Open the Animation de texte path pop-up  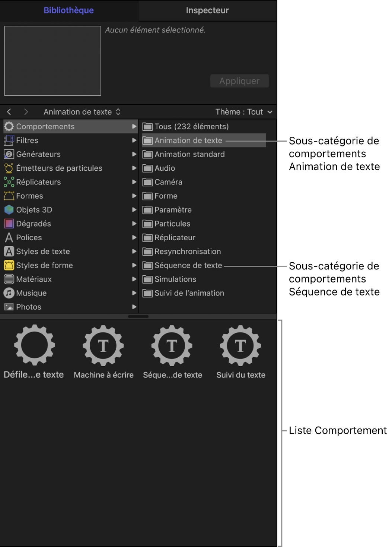[82, 112]
